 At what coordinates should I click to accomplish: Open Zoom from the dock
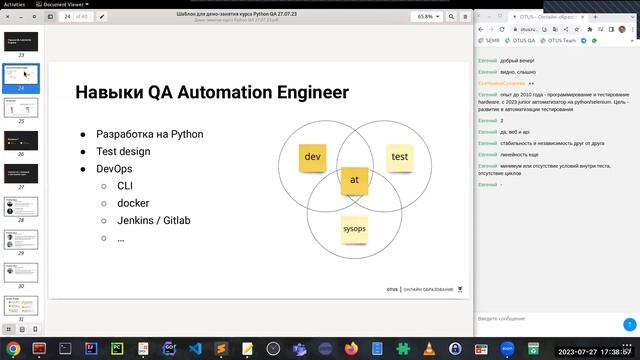pyautogui.click(x=507, y=349)
